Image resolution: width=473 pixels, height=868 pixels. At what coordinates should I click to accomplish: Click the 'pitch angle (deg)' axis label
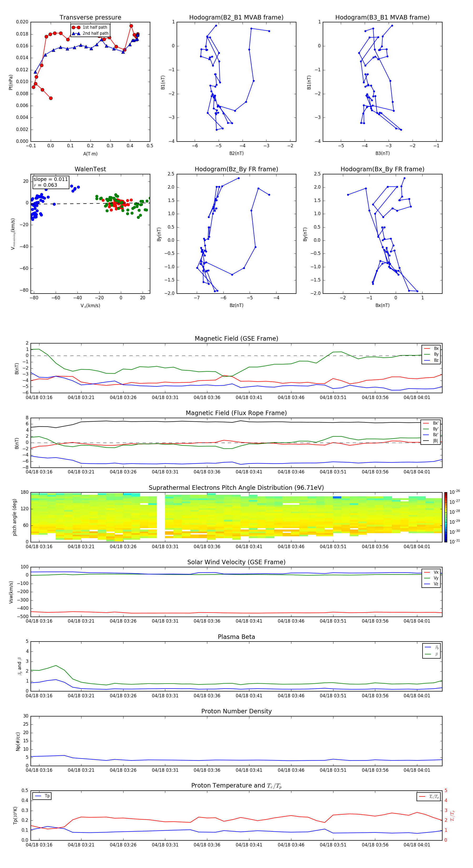[x=14, y=517]
